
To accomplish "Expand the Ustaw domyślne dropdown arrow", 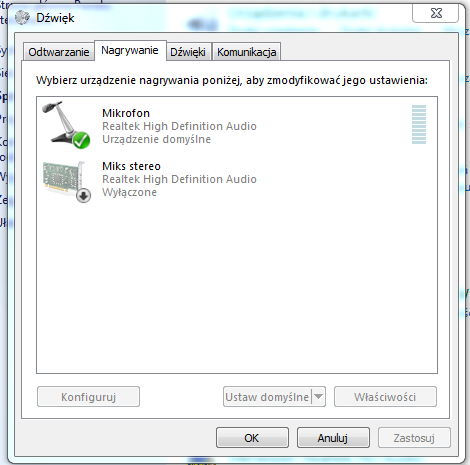I will point(318,396).
